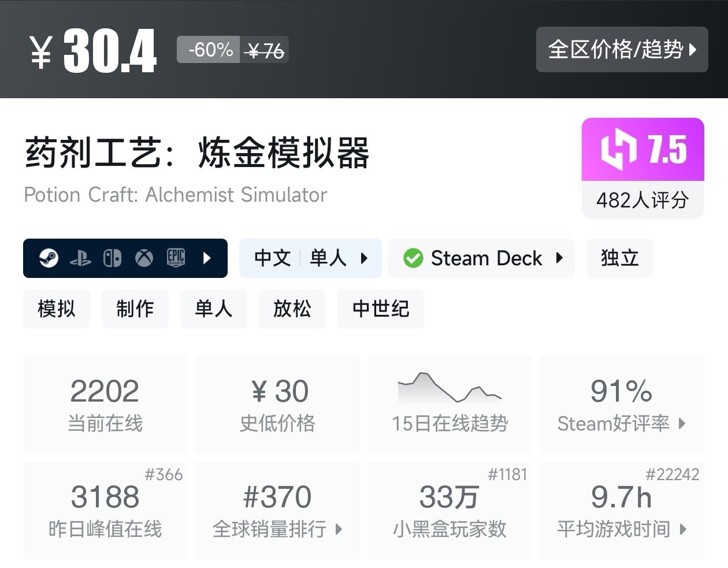
Task: Click the #366 rank label
Action: point(164,475)
